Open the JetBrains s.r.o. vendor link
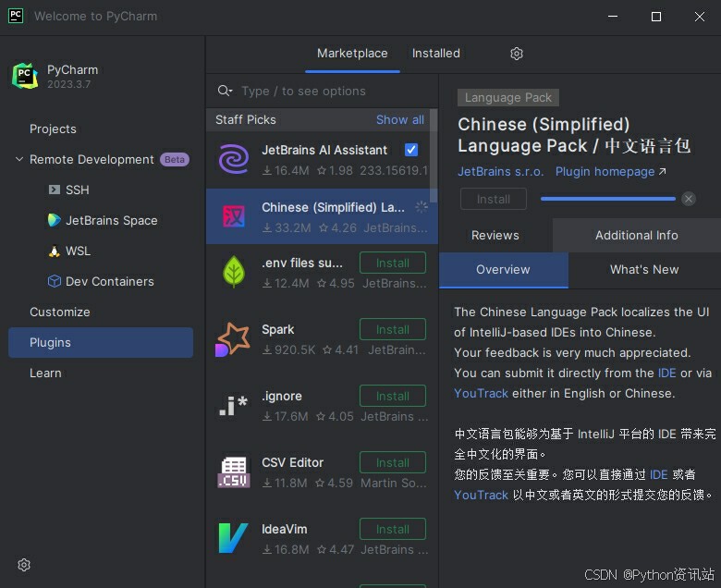721x588 pixels. [501, 171]
